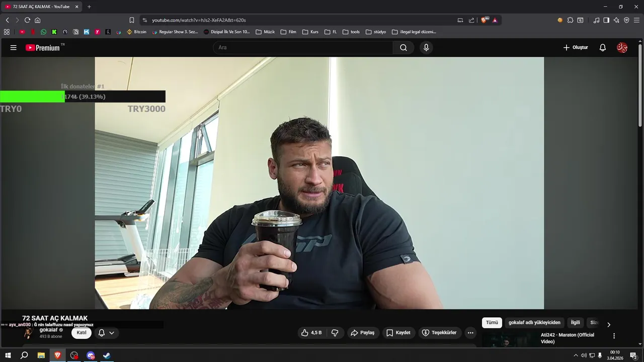Open the extensions puzzle menu
The image size is (644, 362).
coord(570,20)
